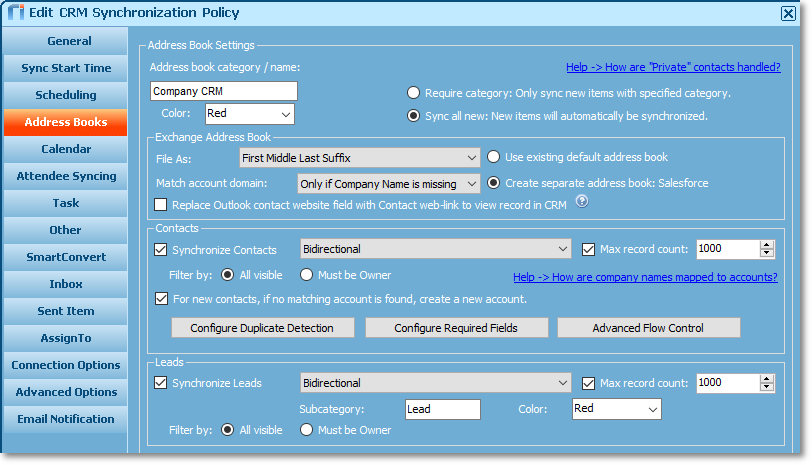Select Sync all new radio option
The height and width of the screenshot is (465, 812).
(x=413, y=115)
